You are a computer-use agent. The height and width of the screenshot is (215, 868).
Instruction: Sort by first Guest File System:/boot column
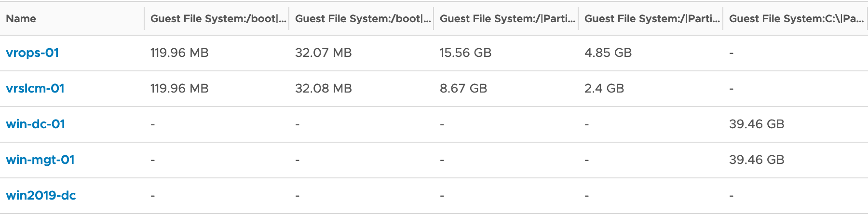coord(218,18)
